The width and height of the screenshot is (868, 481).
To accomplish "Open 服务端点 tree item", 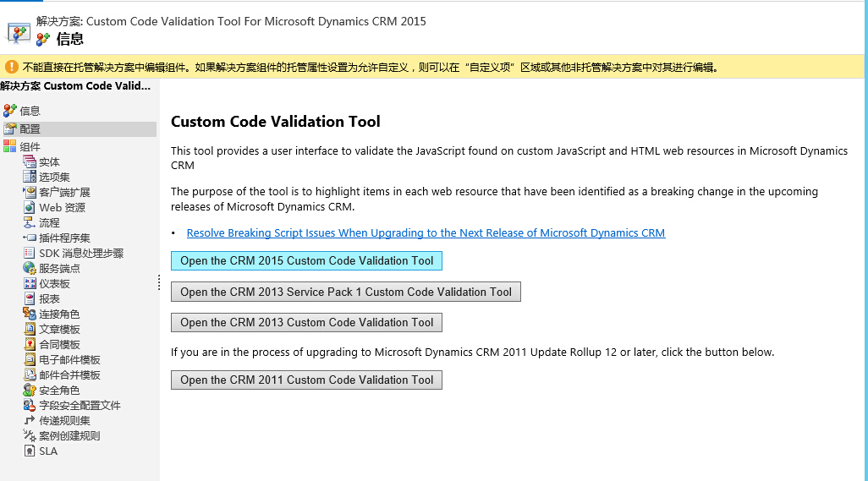I will pyautogui.click(x=59, y=268).
